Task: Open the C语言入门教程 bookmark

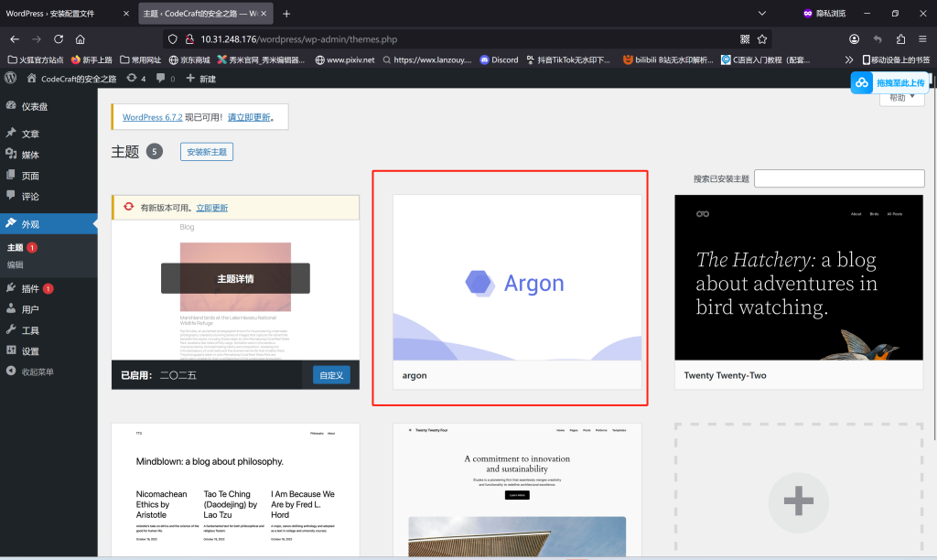Action: tap(766, 59)
